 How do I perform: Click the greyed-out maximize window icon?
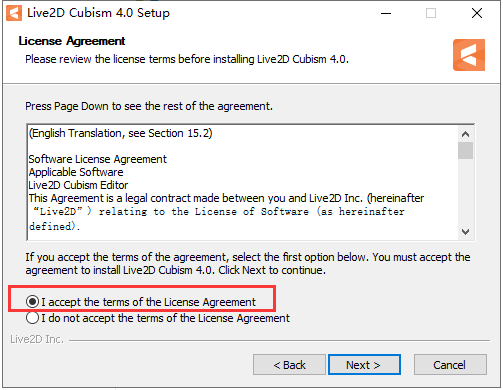point(431,13)
